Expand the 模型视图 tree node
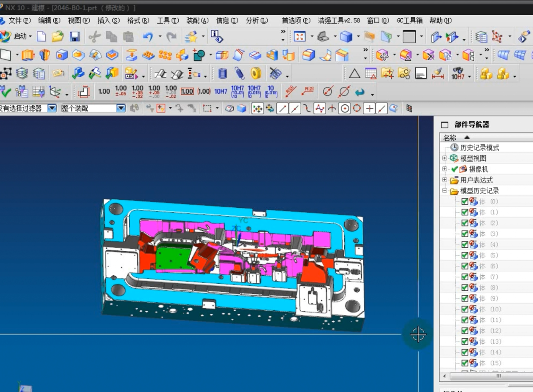Image resolution: width=533 pixels, height=392 pixels. 445,158
